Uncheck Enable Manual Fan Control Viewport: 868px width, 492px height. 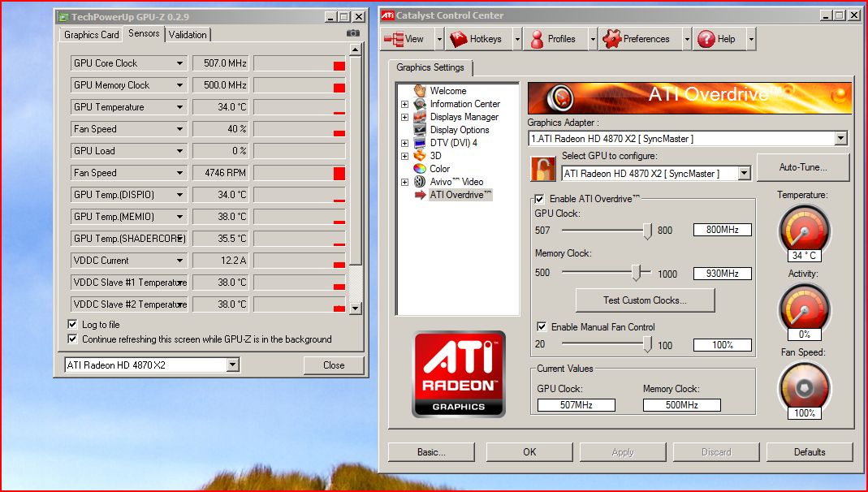tap(542, 326)
